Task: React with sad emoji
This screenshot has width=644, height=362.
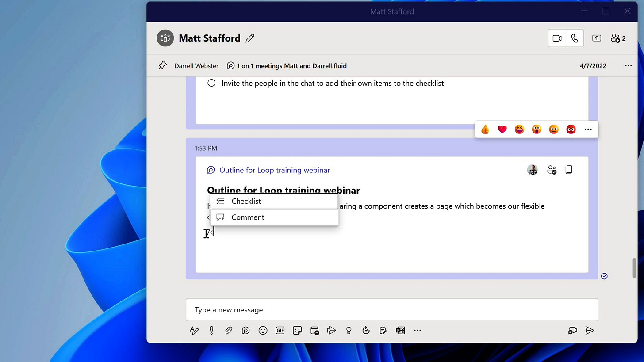Action: pos(554,130)
